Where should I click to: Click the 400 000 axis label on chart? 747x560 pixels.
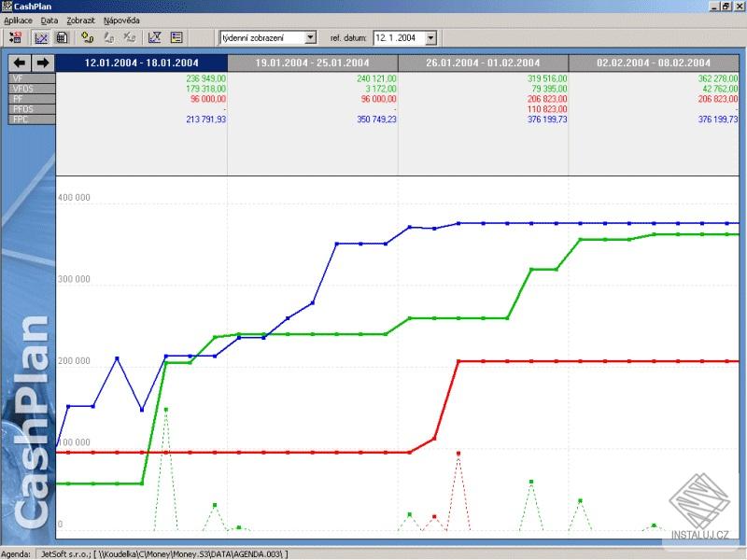pos(74,198)
